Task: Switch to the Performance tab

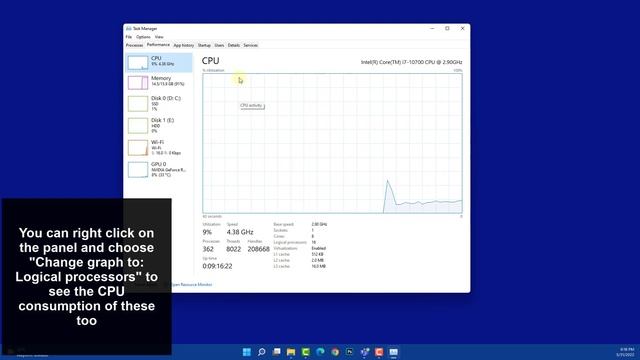Action: coord(158,45)
